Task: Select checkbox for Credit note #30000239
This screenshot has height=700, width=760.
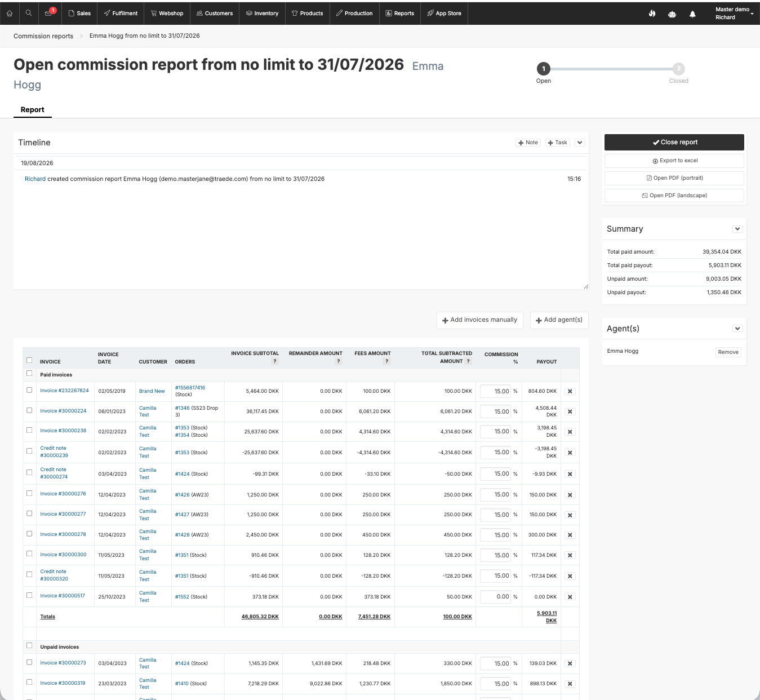Action: [x=29, y=451]
